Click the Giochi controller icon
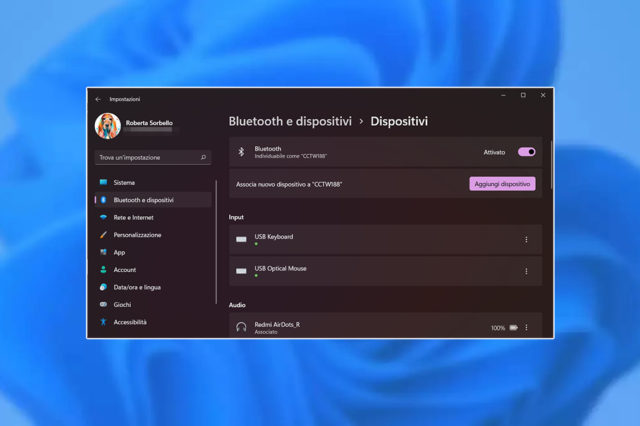640x426 pixels. (103, 304)
